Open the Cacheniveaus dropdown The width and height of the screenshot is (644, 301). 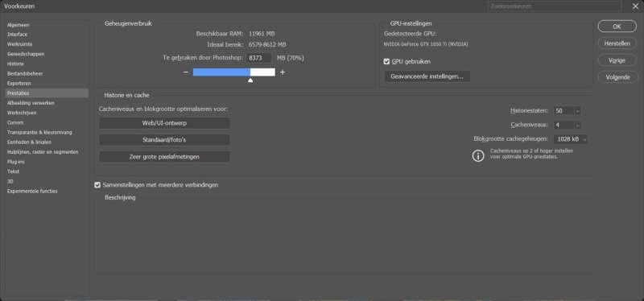(x=568, y=125)
